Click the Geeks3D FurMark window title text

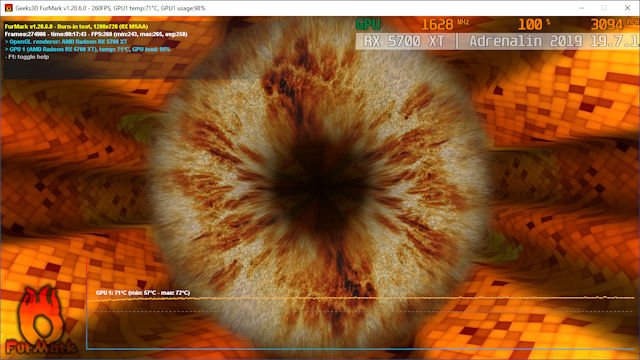(110, 8)
